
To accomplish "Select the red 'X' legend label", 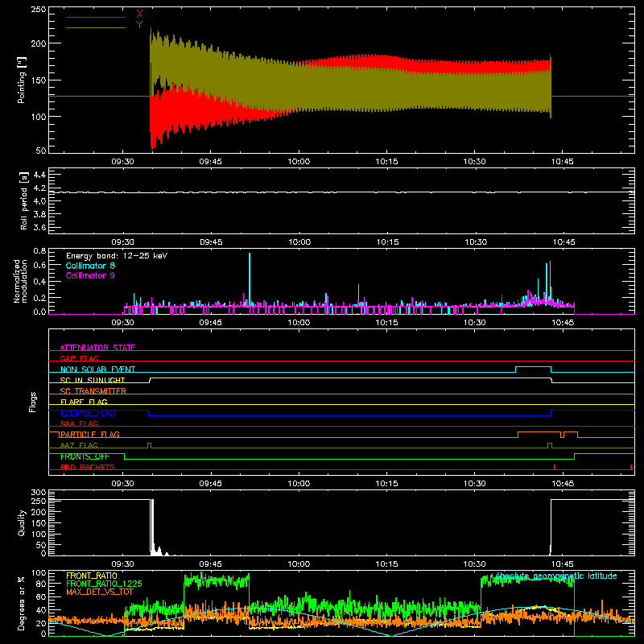I will point(139,14).
